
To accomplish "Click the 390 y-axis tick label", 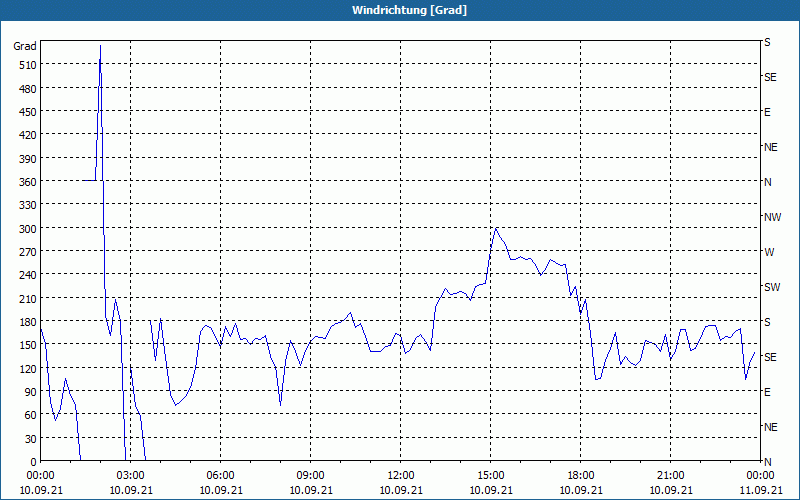I will point(28,159).
